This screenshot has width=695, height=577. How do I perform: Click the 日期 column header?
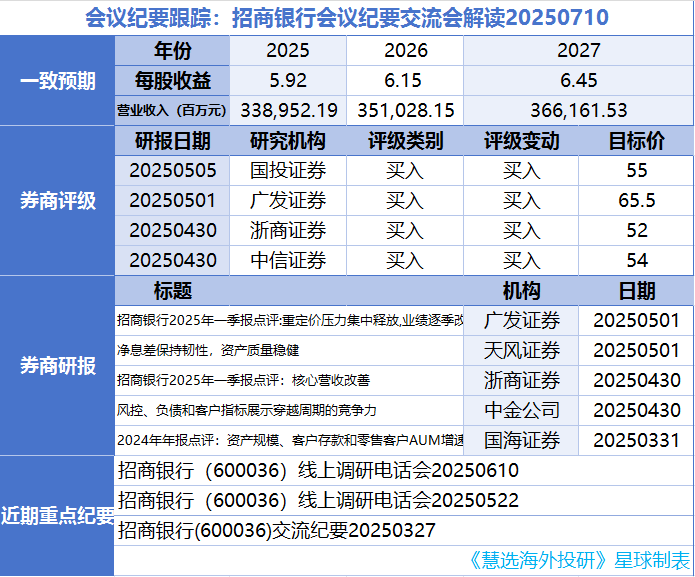(636, 291)
